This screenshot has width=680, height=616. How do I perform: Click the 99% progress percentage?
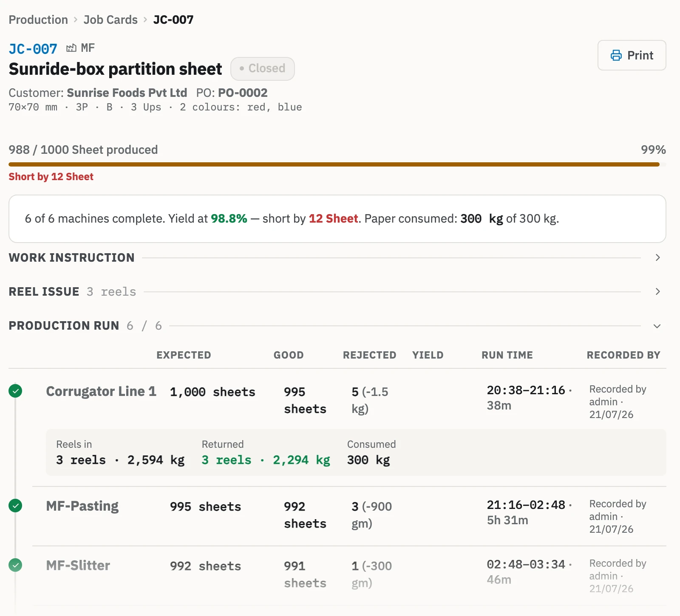(653, 150)
